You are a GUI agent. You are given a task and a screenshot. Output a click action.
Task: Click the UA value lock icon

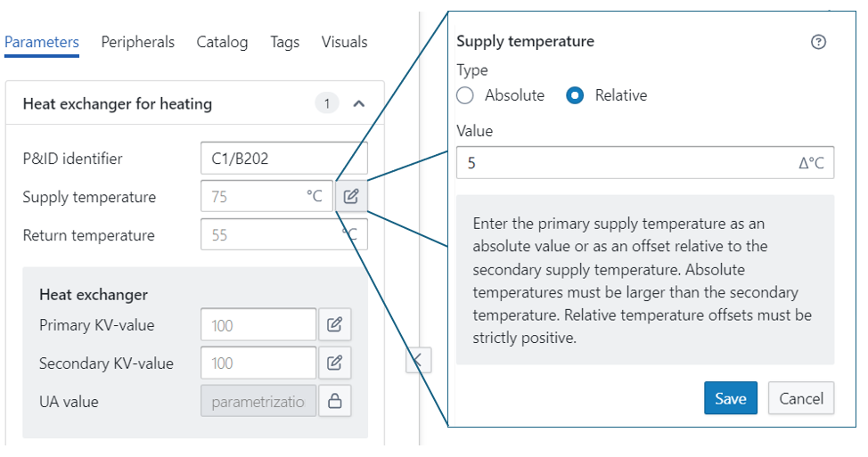click(335, 402)
